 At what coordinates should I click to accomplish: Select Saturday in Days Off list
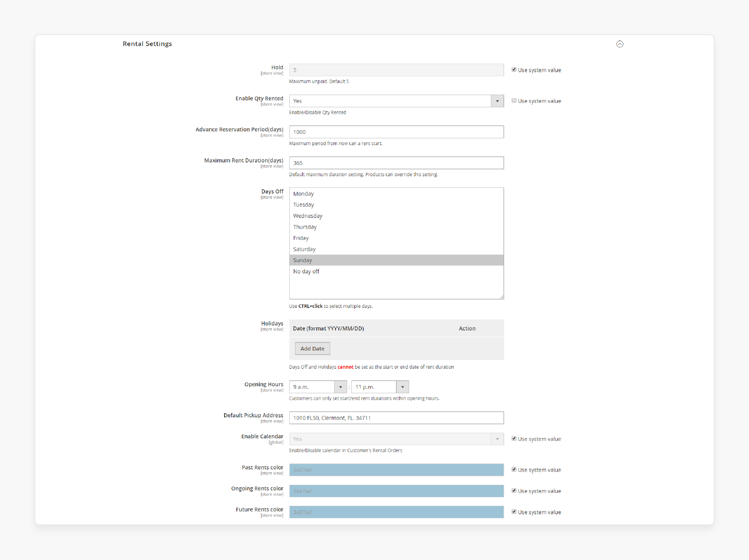click(x=396, y=249)
